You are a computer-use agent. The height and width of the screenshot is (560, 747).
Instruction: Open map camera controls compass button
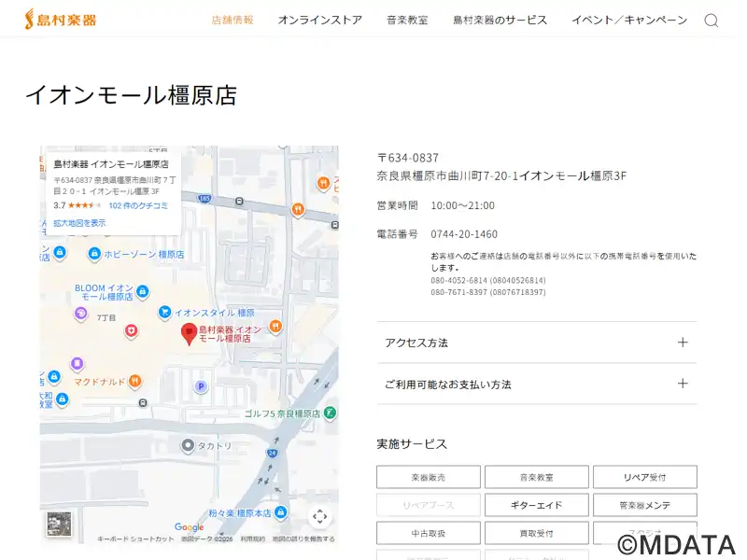tap(319, 516)
